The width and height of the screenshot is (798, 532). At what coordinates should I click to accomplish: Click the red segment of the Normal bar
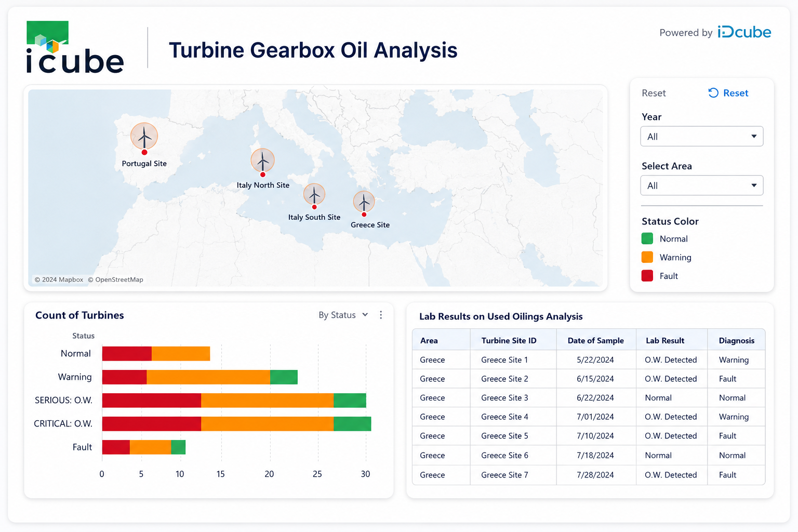(127, 354)
